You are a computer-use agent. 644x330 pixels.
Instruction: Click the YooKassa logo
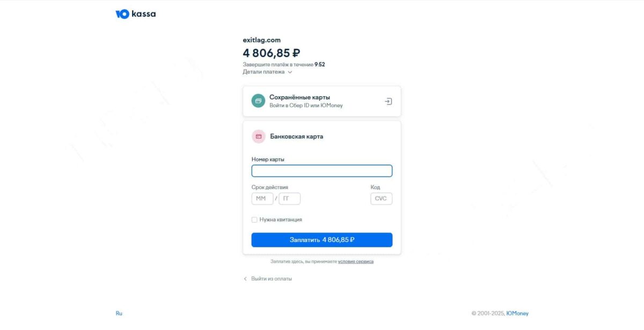[136, 14]
